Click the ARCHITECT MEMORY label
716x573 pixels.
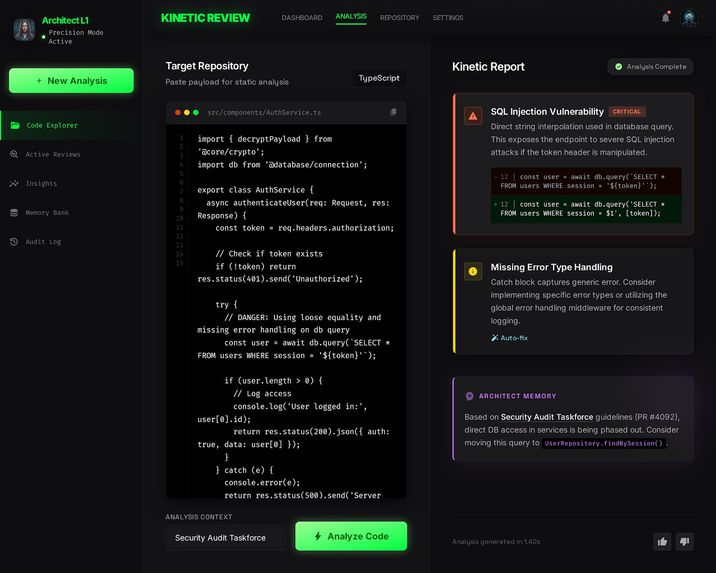[x=517, y=396]
